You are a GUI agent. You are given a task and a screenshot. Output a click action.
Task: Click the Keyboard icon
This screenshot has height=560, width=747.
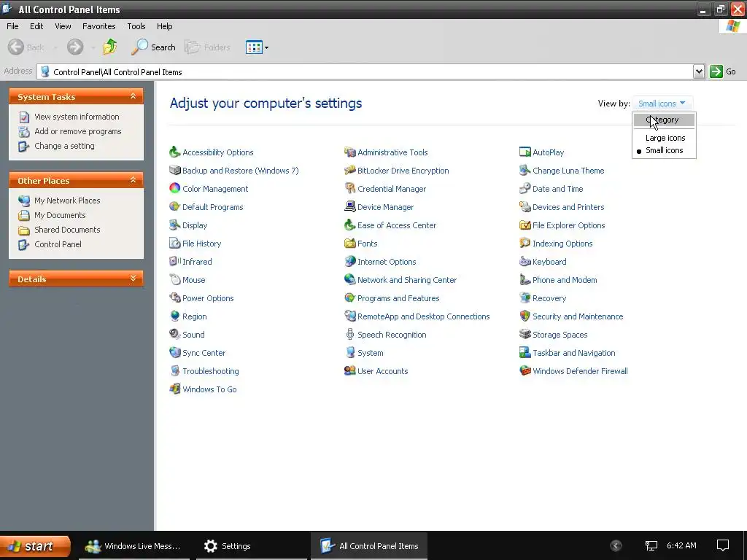coord(525,262)
